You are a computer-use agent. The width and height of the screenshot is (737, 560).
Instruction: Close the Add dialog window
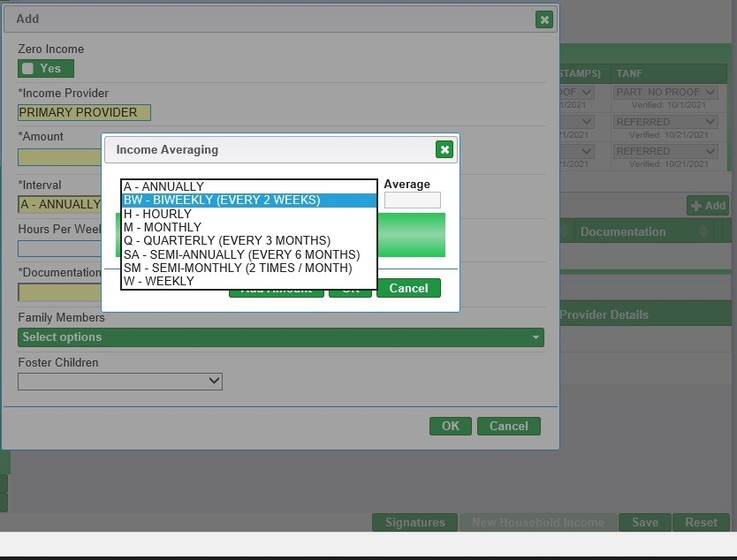tap(544, 19)
